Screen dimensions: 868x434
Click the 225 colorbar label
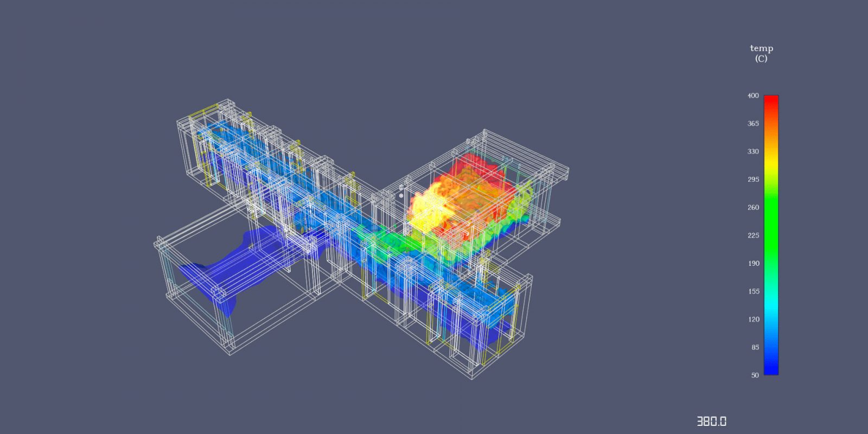(753, 235)
